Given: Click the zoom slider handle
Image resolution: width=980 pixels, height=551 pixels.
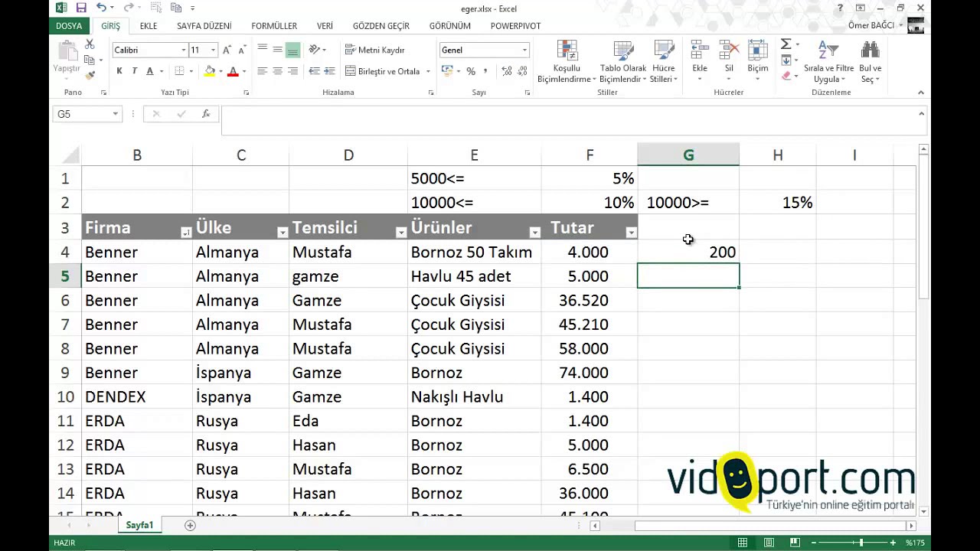Looking at the screenshot, I should pos(861,543).
